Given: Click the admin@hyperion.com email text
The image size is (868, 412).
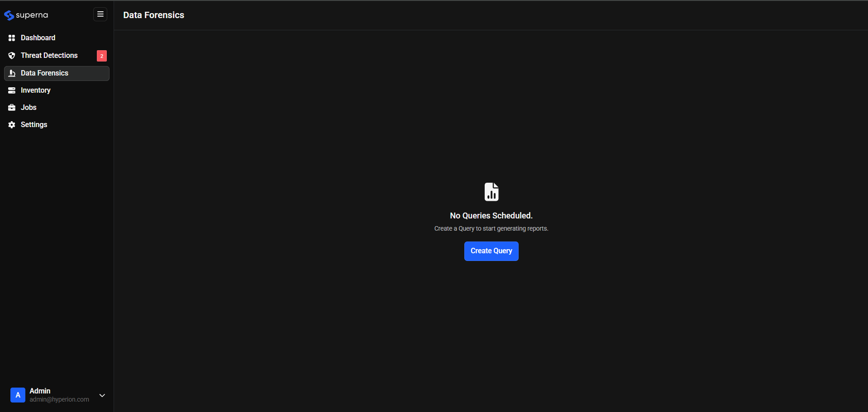Looking at the screenshot, I should [x=59, y=399].
